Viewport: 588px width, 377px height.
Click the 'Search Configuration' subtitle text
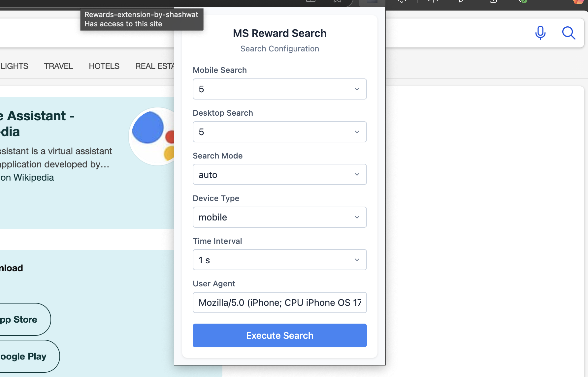pos(279,49)
